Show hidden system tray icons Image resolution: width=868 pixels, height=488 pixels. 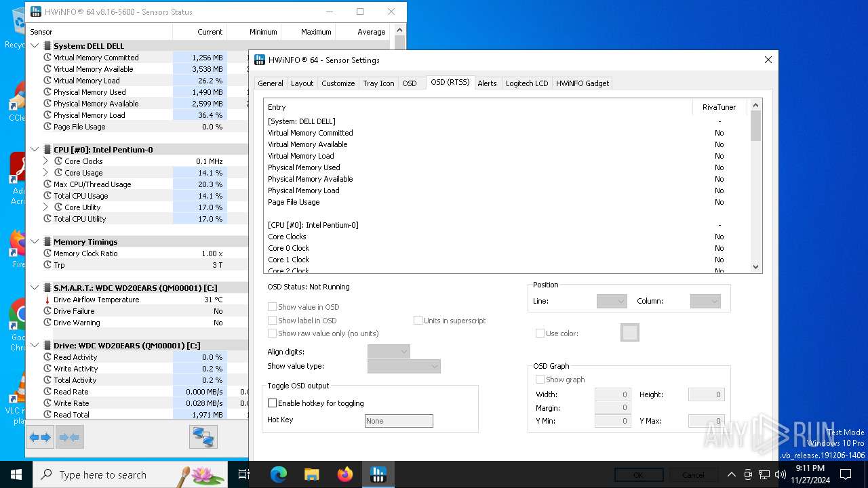click(731, 474)
